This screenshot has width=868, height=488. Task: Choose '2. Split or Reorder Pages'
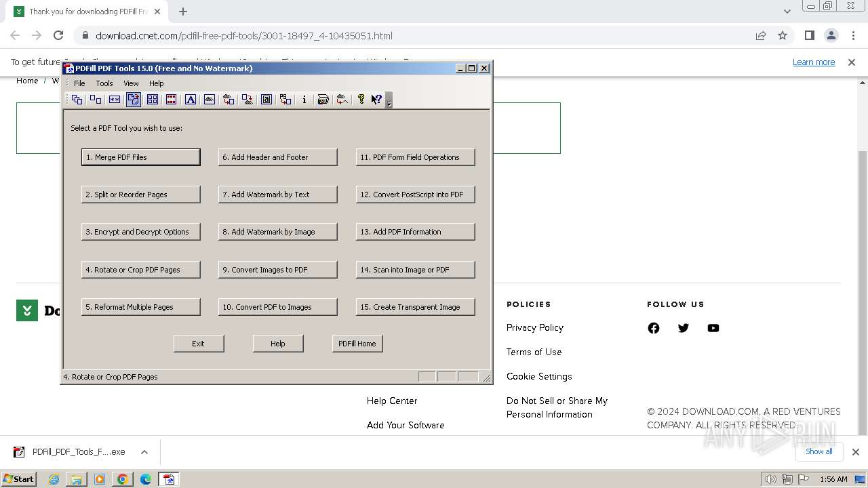[141, 195]
